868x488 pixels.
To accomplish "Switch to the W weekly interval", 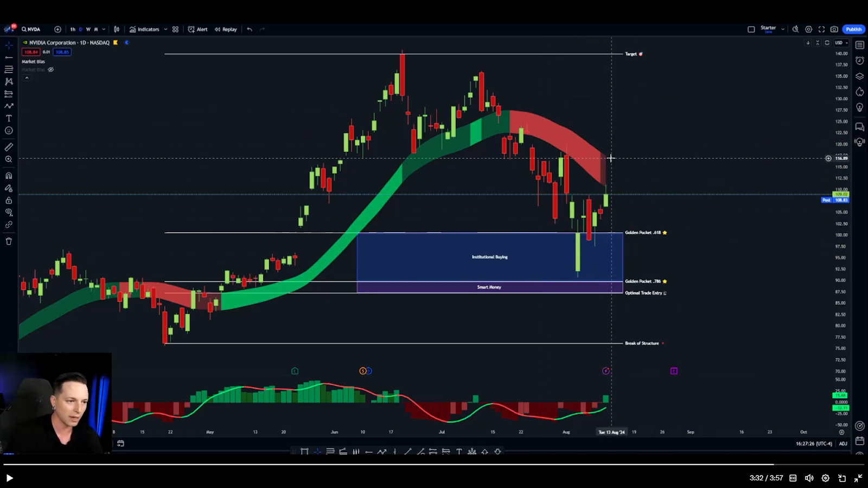I will pos(88,29).
